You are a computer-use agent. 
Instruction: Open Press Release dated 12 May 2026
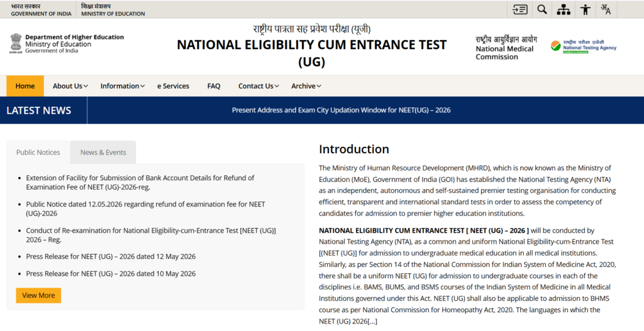[111, 256]
